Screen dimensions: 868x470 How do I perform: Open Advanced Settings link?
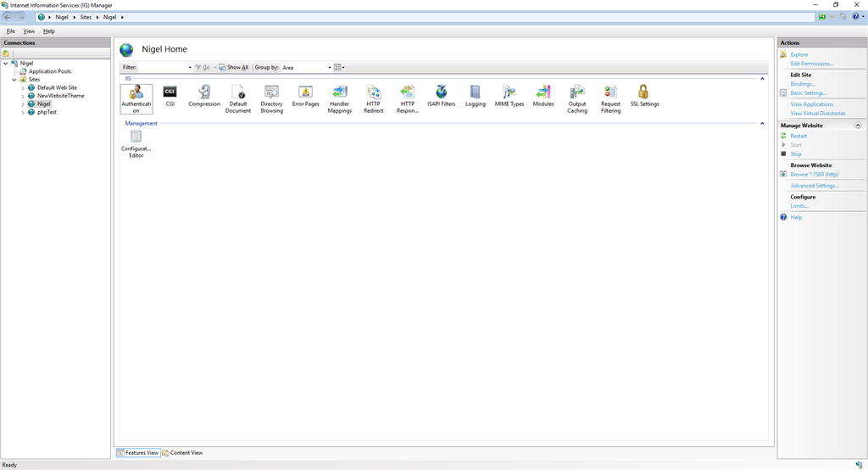(x=815, y=186)
